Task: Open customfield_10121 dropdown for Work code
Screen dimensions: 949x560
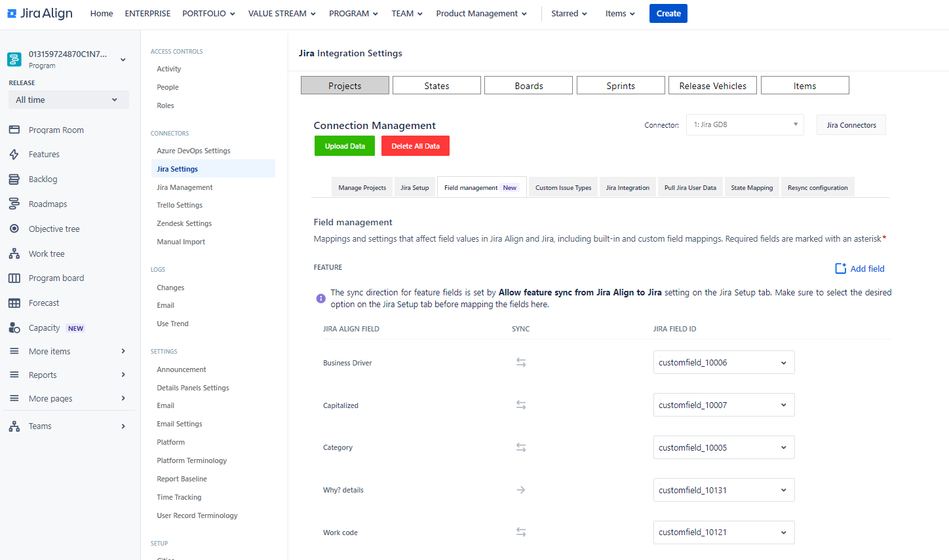Action: coord(724,532)
